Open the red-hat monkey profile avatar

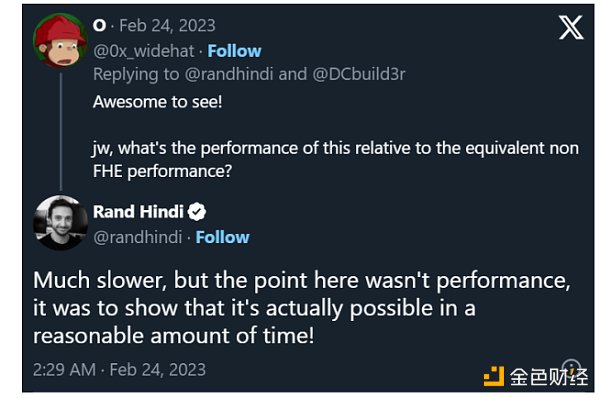coord(60,41)
